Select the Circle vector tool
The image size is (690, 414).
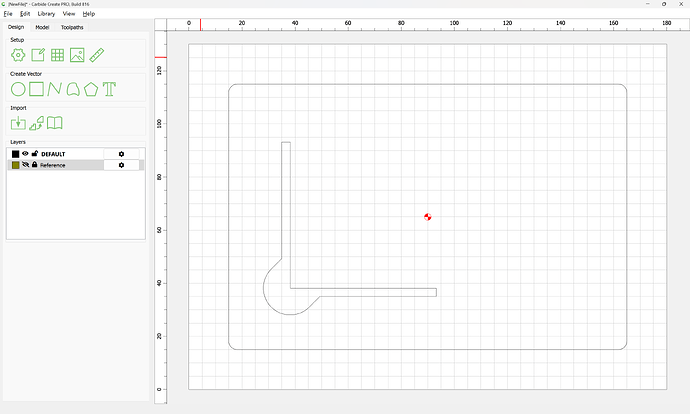coord(18,89)
